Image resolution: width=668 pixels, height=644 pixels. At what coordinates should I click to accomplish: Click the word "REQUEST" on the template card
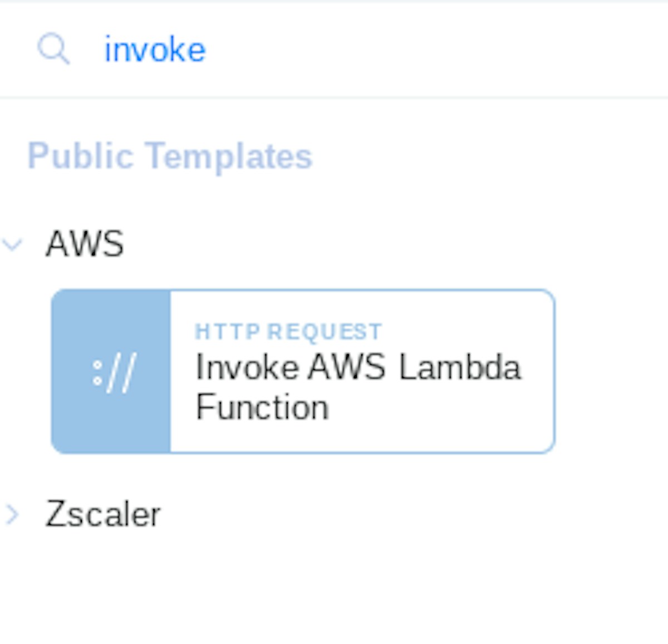[324, 332]
